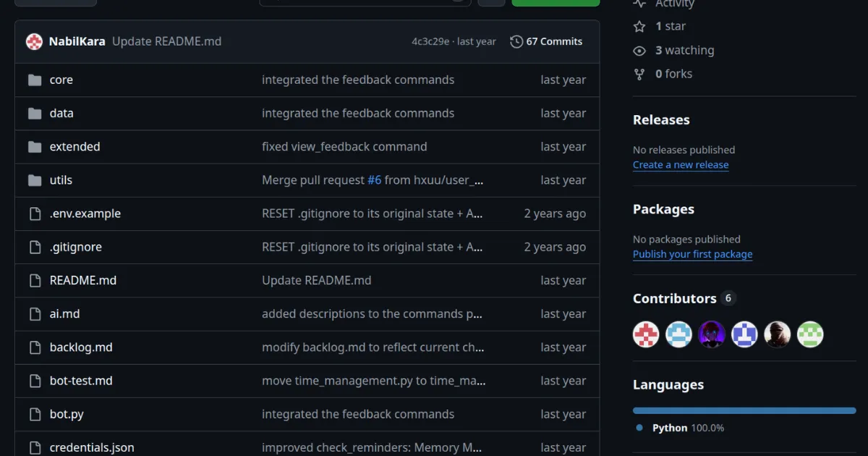Screen dimensions: 868x456
Task: View the 0 forks list
Action: click(673, 74)
